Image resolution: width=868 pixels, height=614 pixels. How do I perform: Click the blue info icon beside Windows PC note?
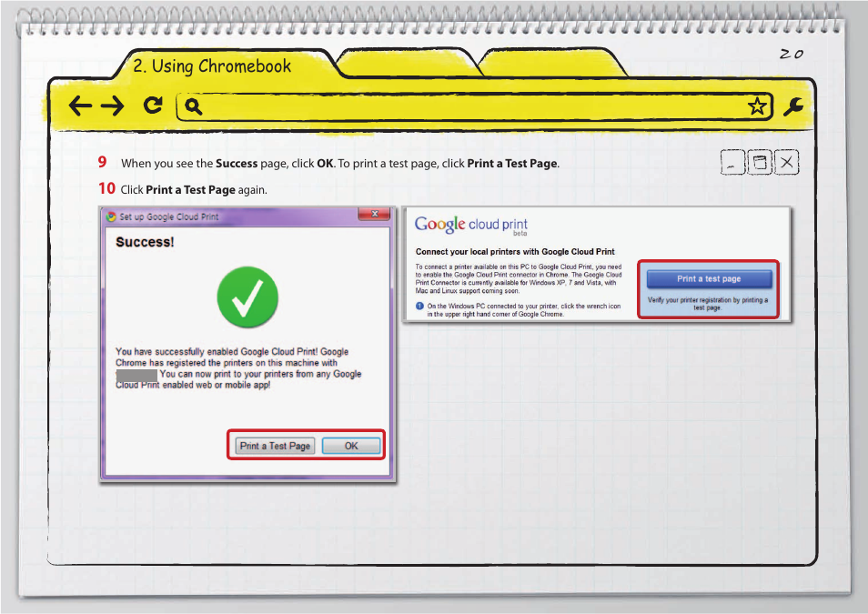coord(419,307)
